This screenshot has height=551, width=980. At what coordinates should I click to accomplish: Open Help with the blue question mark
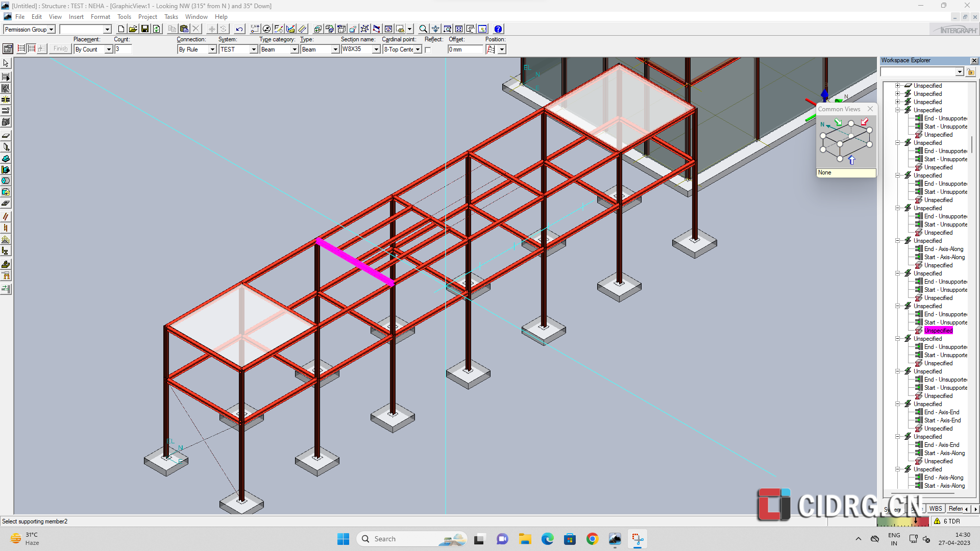coord(498,29)
